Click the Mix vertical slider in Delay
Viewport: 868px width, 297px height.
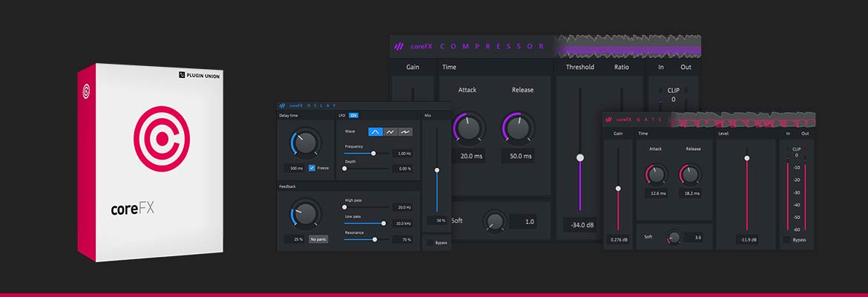437,170
